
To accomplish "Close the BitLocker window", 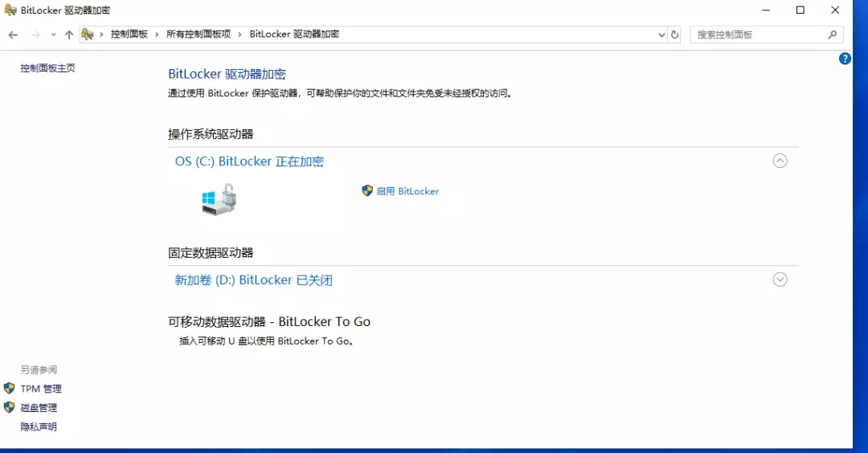I will coord(835,10).
